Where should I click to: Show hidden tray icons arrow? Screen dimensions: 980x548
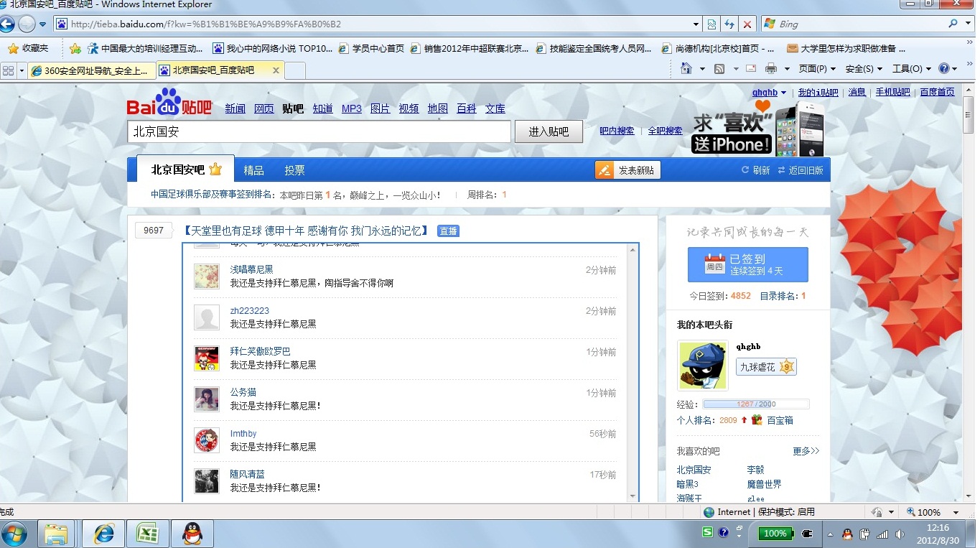click(831, 534)
